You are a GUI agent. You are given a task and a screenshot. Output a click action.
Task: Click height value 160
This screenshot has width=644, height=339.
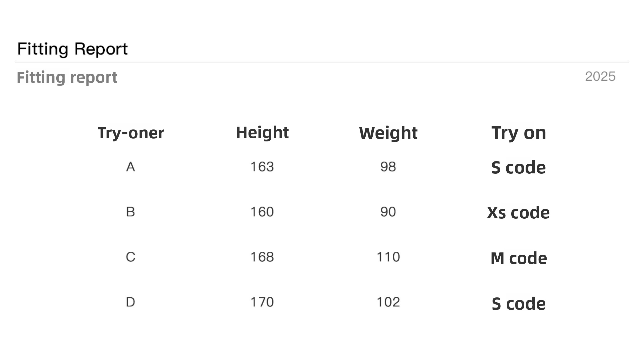click(262, 212)
